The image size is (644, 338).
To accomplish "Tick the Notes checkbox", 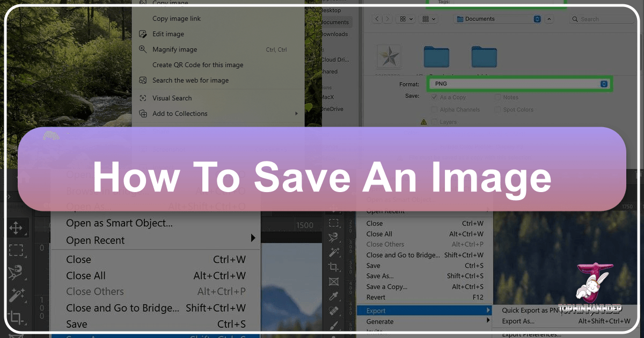I will pyautogui.click(x=497, y=98).
